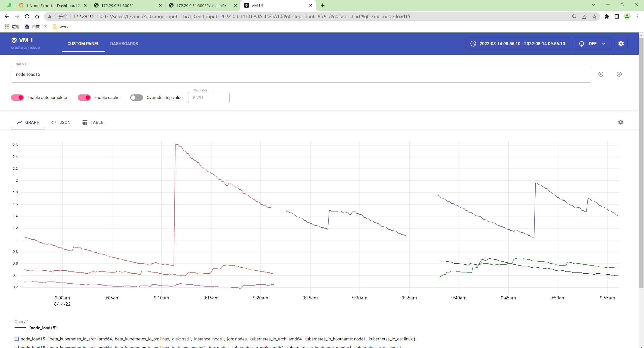The width and height of the screenshot is (644, 348).
Task: Click the VMUI logo
Action: point(22,40)
